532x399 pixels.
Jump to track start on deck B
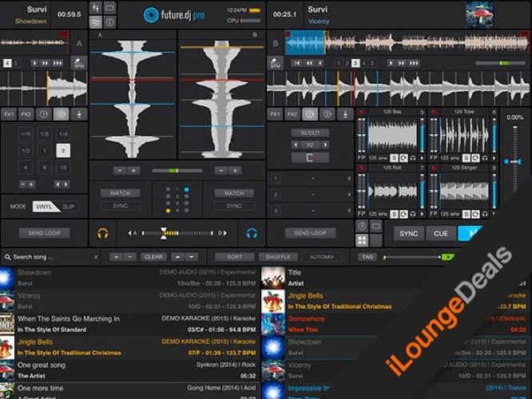297,63
